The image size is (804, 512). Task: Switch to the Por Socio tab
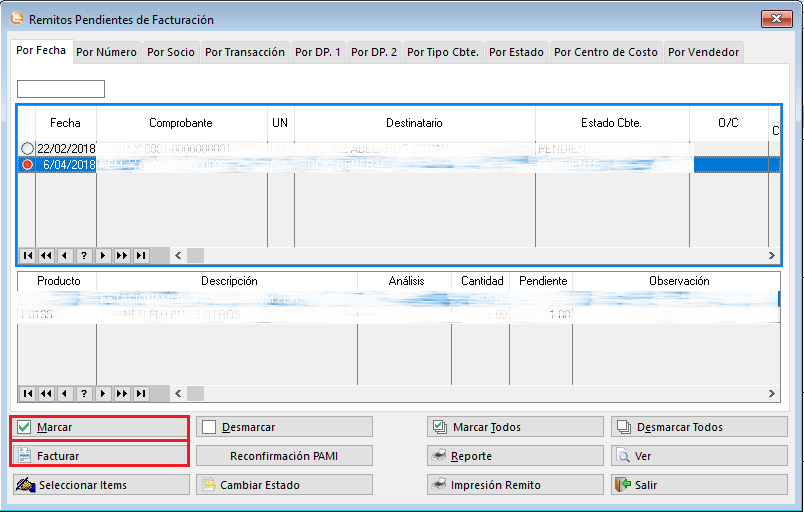pos(171,52)
